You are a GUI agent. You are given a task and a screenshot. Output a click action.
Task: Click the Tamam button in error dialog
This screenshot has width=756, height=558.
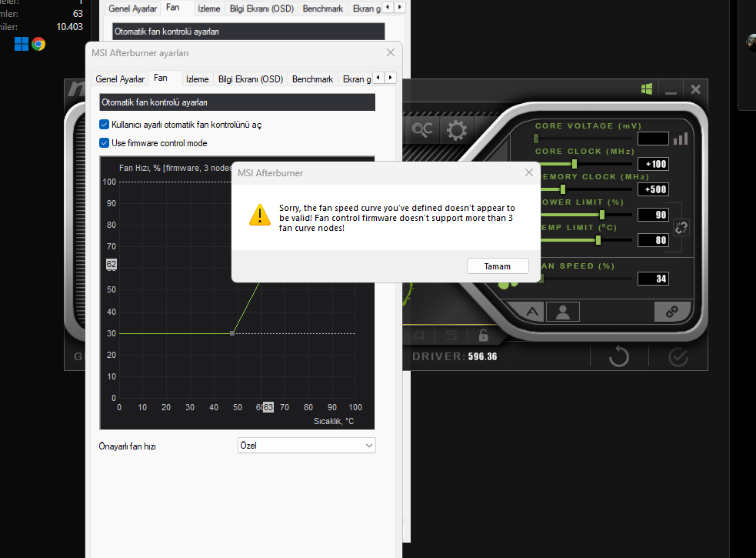point(497,266)
